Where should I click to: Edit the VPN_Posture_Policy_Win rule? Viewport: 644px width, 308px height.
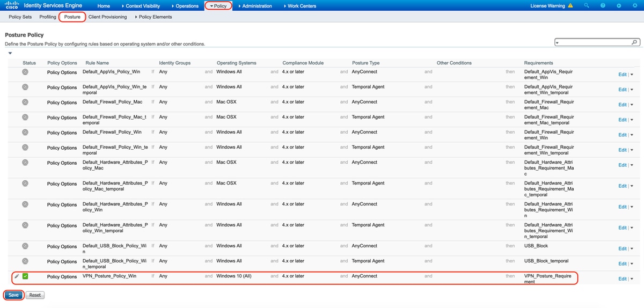pyautogui.click(x=623, y=279)
